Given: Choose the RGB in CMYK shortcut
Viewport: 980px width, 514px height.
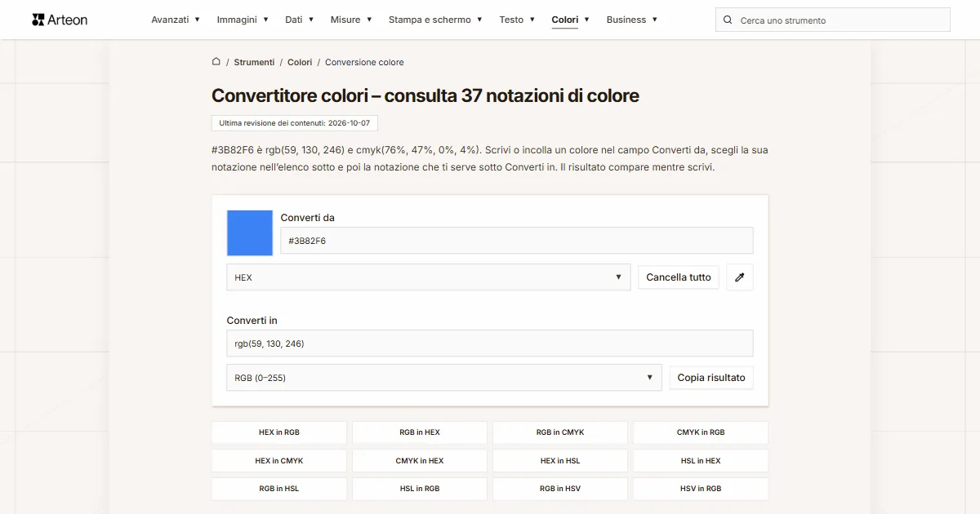Looking at the screenshot, I should click(x=560, y=432).
